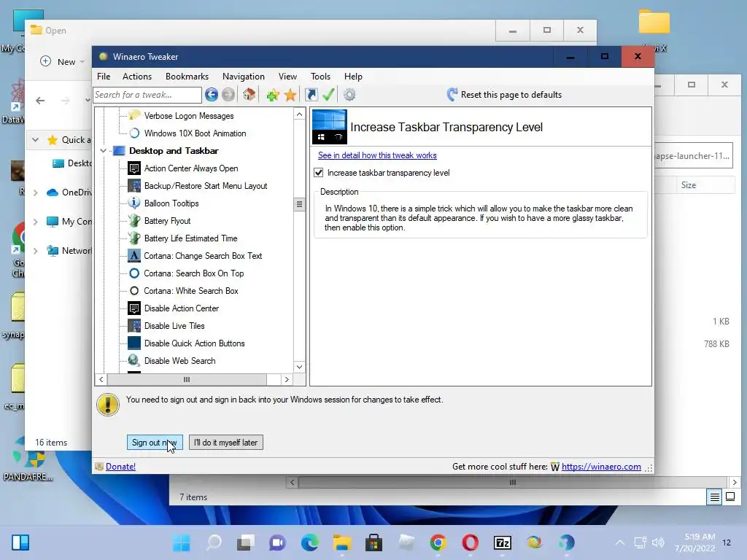Open See in detail how this tweak works link
747x560 pixels.
click(377, 155)
